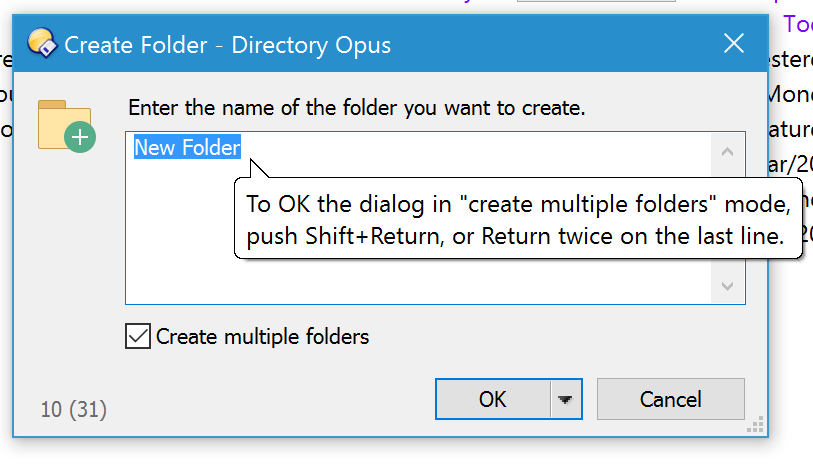Click the "Mon" text behind the dialog
813x470 pixels.
click(x=790, y=94)
